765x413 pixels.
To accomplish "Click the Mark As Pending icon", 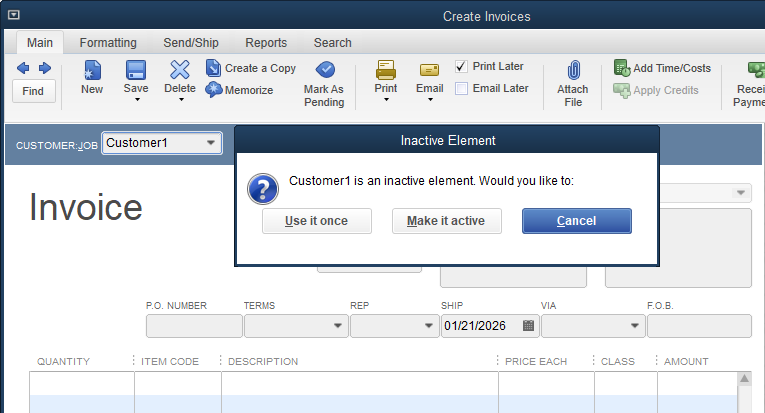I will point(324,70).
